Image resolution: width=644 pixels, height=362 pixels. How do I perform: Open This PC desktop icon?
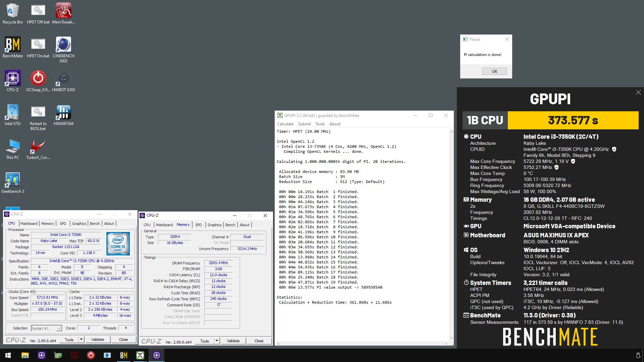pos(12,149)
